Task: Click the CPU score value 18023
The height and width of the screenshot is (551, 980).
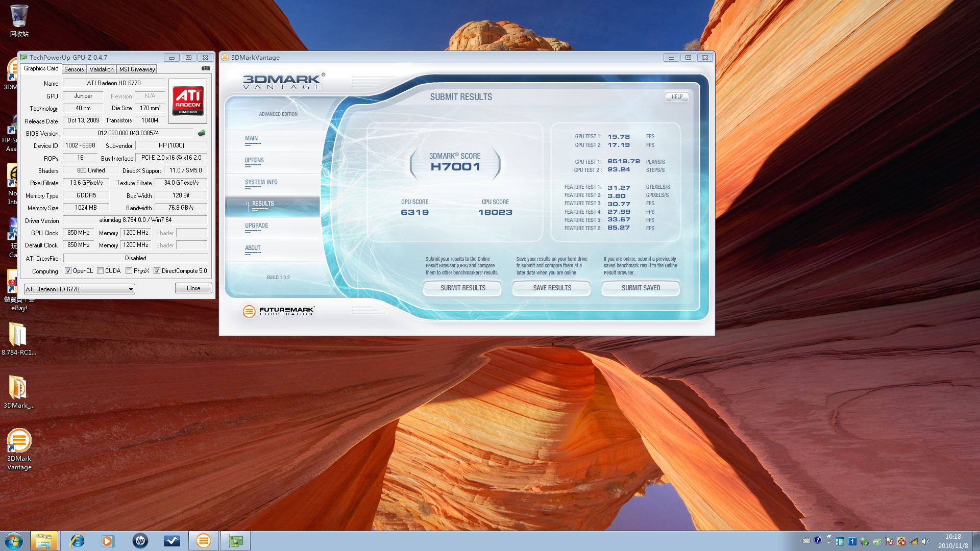Action: tap(495, 212)
